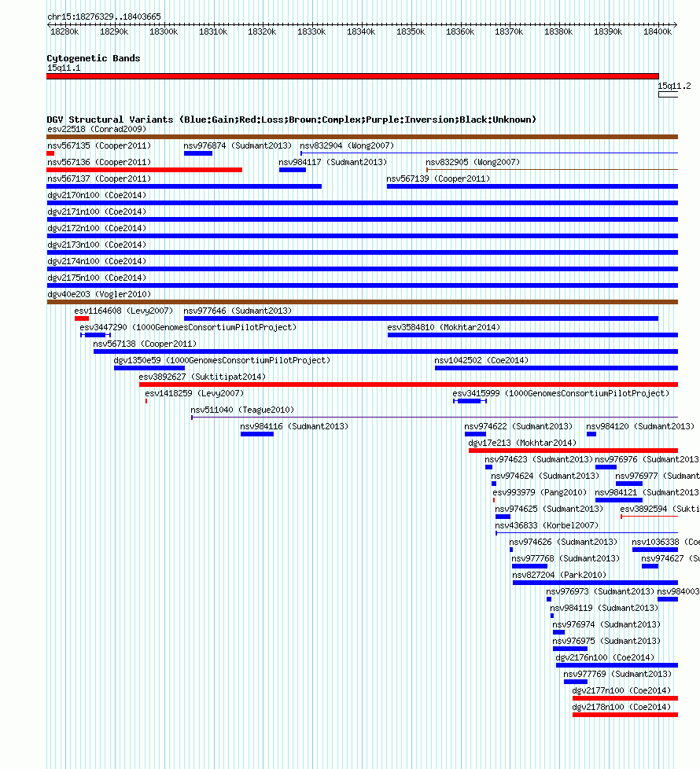
Task: Click esv3584810 (Mokhtar2014) label
Action: (x=444, y=327)
